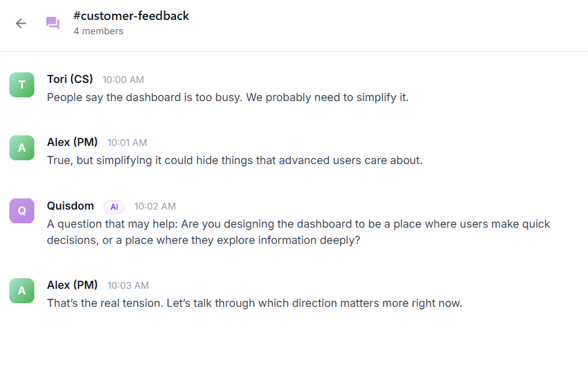Click the purple chat bubble channel icon

click(x=52, y=23)
